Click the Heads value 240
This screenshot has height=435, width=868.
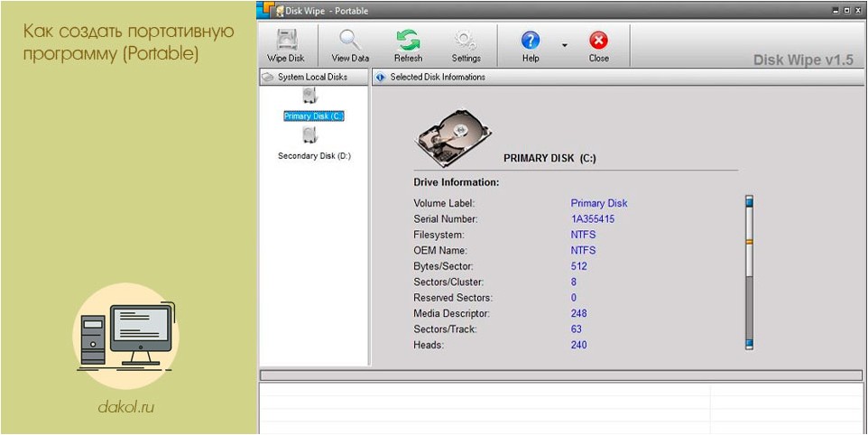[578, 345]
